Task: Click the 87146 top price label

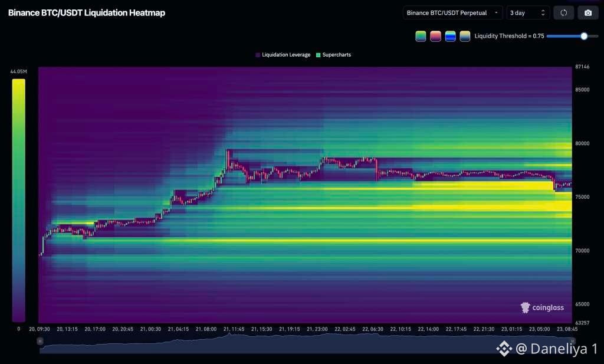Action: (x=582, y=67)
